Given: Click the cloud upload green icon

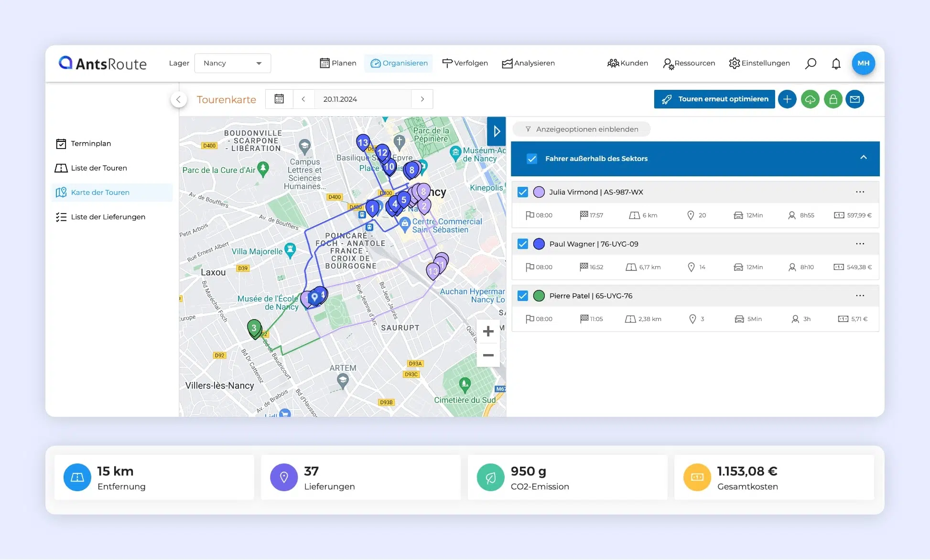Looking at the screenshot, I should coord(810,99).
